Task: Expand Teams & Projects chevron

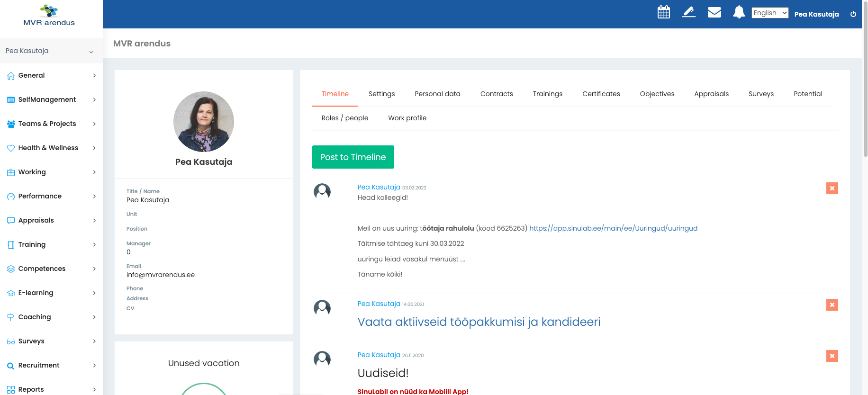Action: (x=94, y=124)
